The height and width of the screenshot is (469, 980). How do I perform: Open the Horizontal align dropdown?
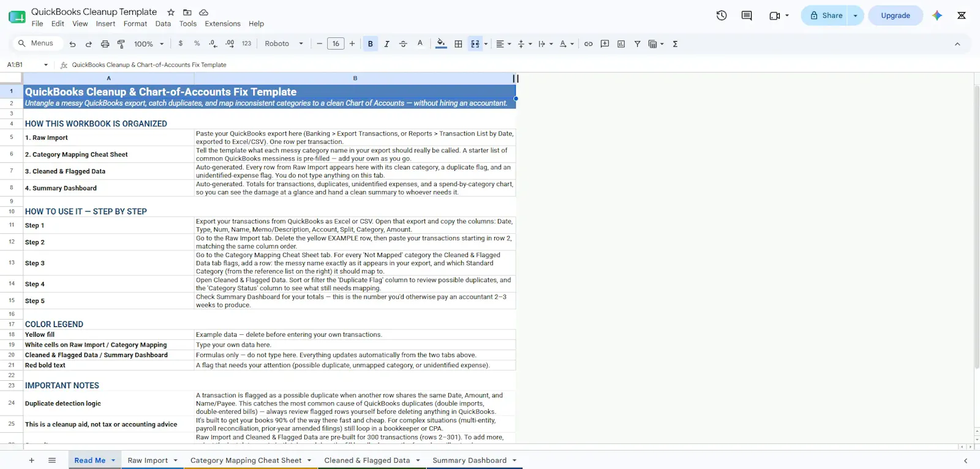(x=503, y=44)
